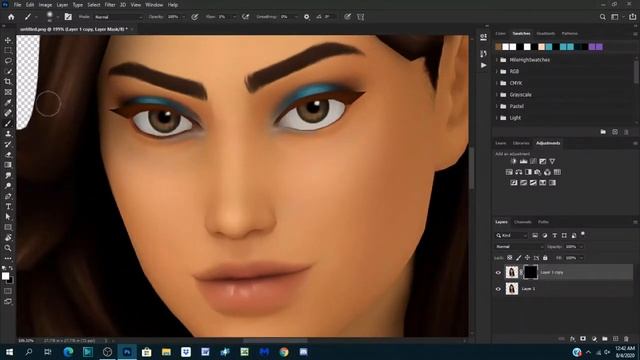Expand the Pastel swatch folder
Image resolution: width=640 pixels, height=360 pixels.
pyautogui.click(x=497, y=106)
